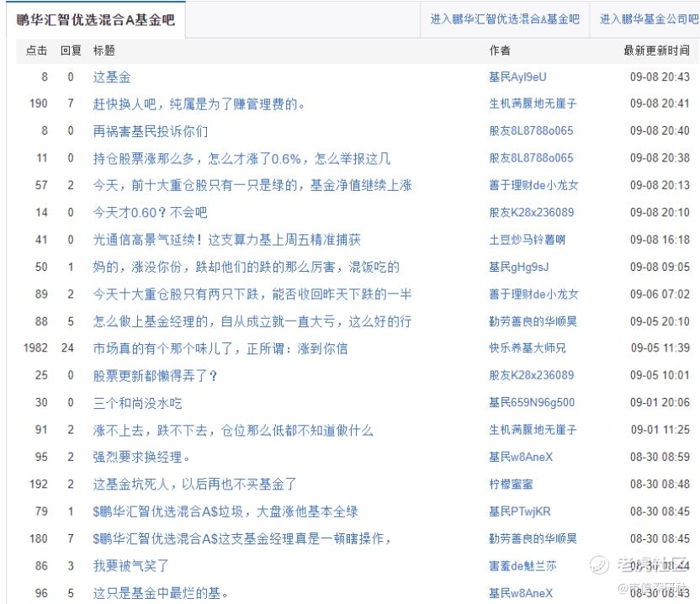This screenshot has height=604, width=700.
Task: Open post 这只是基金中最烂的基。
Action: [161, 594]
